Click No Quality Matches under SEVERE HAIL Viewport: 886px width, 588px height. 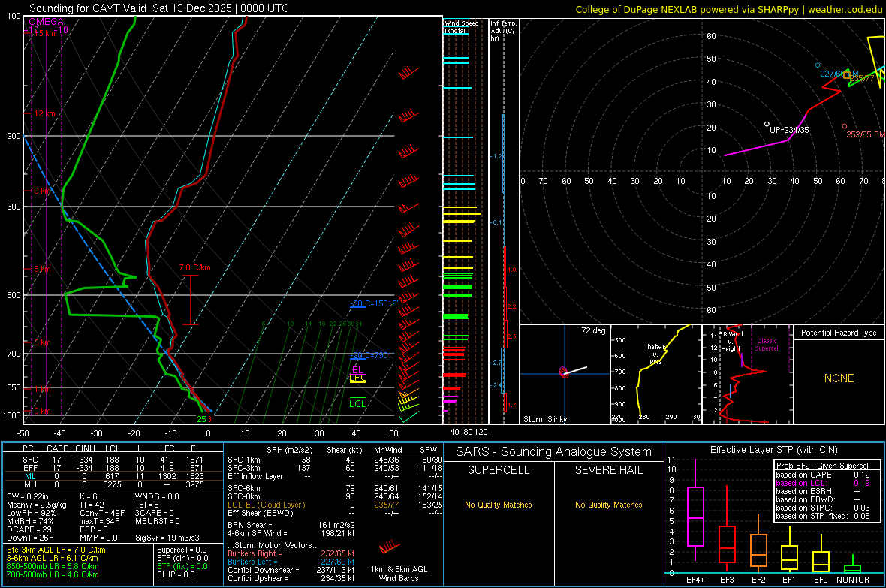point(608,505)
